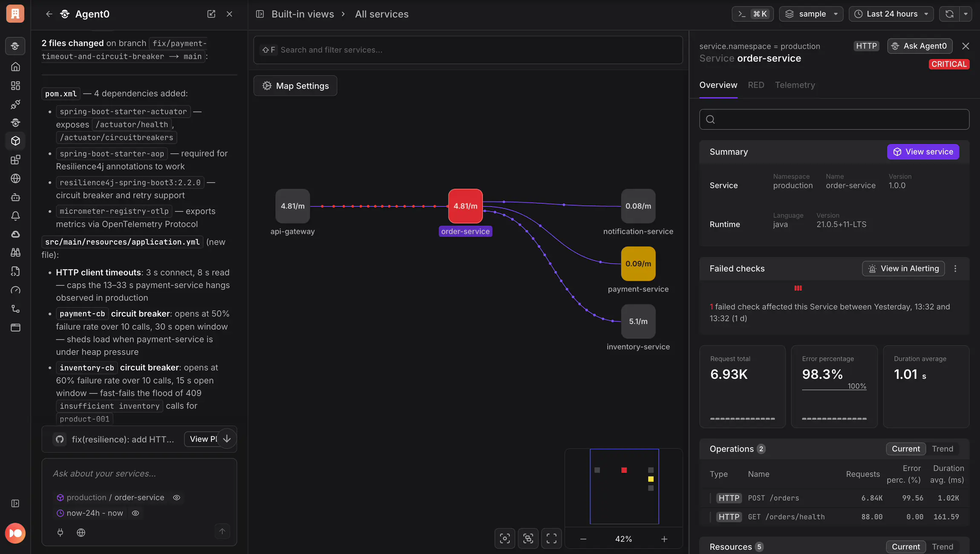Click the globe icon in chat input

pyautogui.click(x=81, y=532)
